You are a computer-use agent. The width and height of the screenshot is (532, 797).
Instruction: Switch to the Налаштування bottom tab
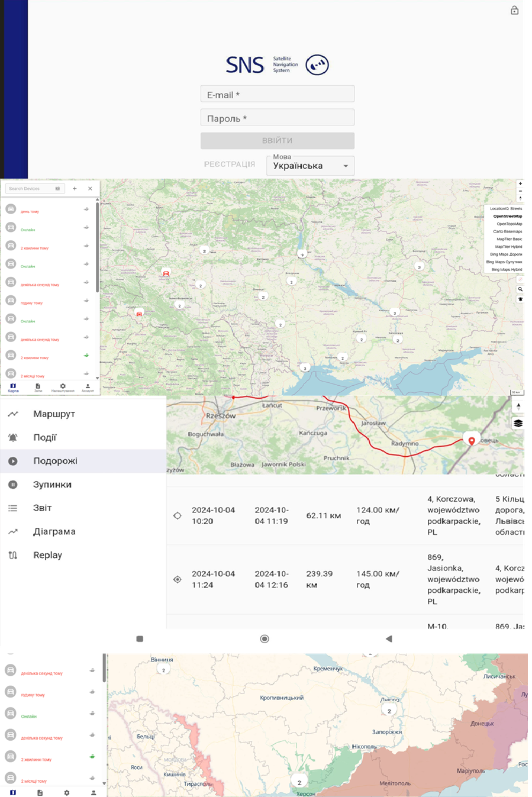click(x=63, y=388)
